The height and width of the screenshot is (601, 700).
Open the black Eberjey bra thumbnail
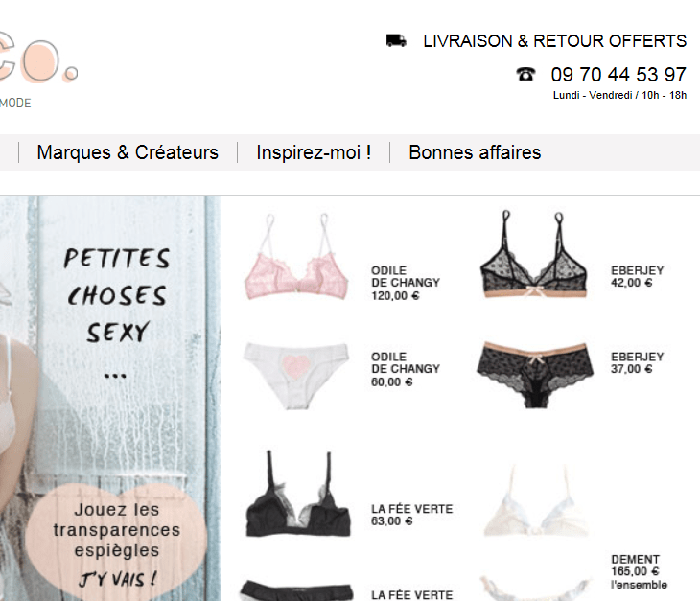click(533, 254)
